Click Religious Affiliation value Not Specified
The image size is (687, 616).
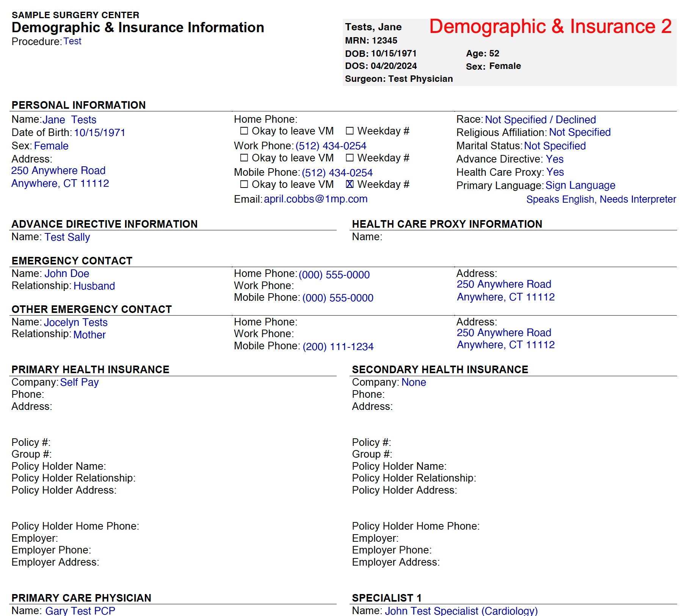pyautogui.click(x=580, y=132)
